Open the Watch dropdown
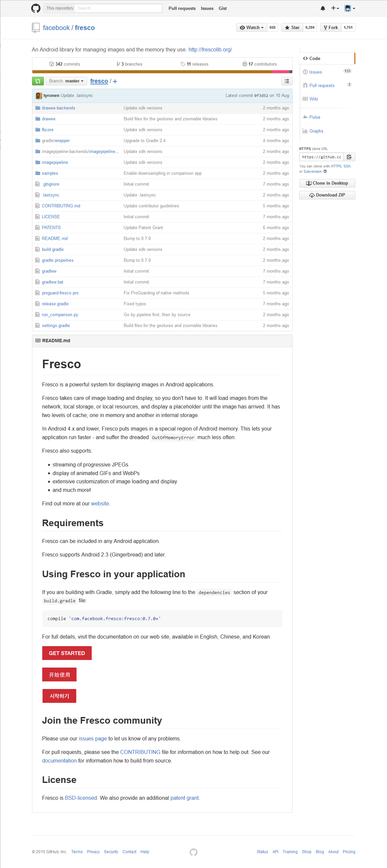 tap(251, 28)
